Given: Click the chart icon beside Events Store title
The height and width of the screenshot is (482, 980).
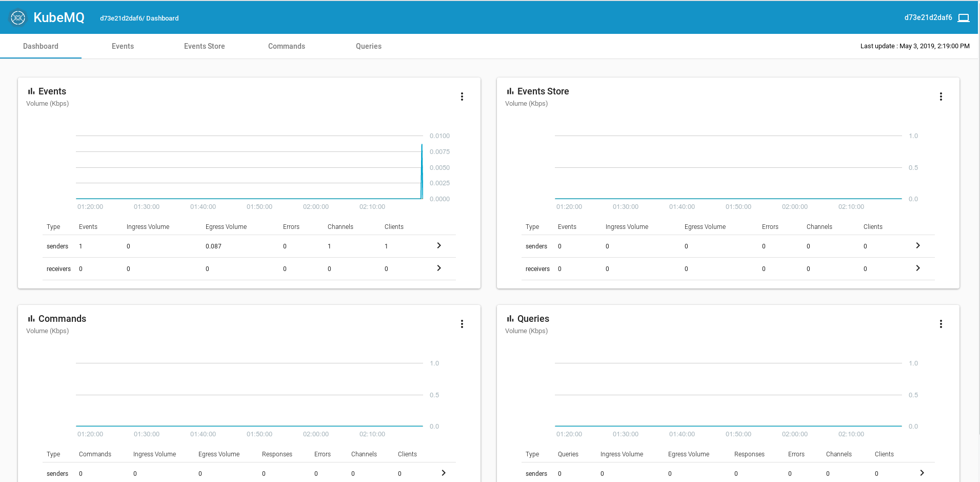Looking at the screenshot, I should click(x=509, y=91).
